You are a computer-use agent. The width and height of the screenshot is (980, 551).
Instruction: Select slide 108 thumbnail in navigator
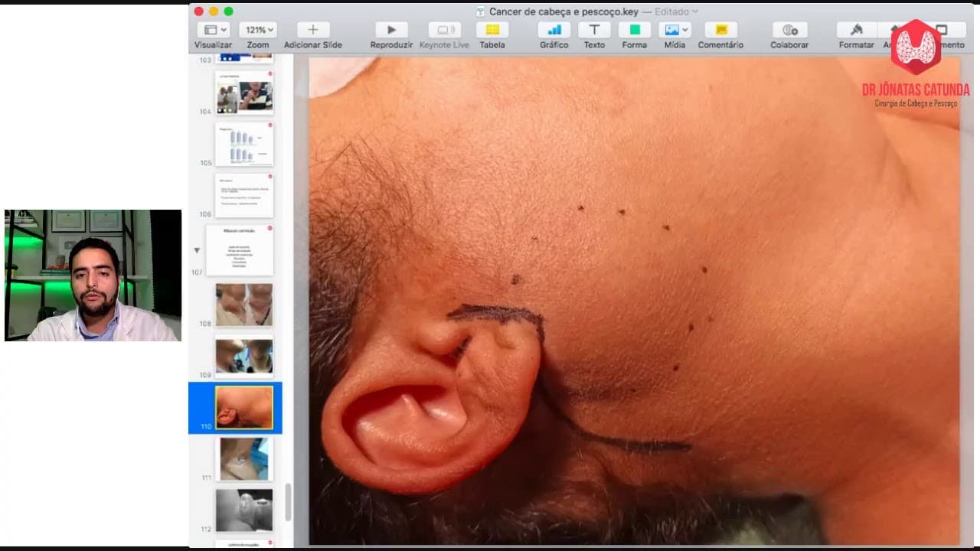pyautogui.click(x=244, y=305)
